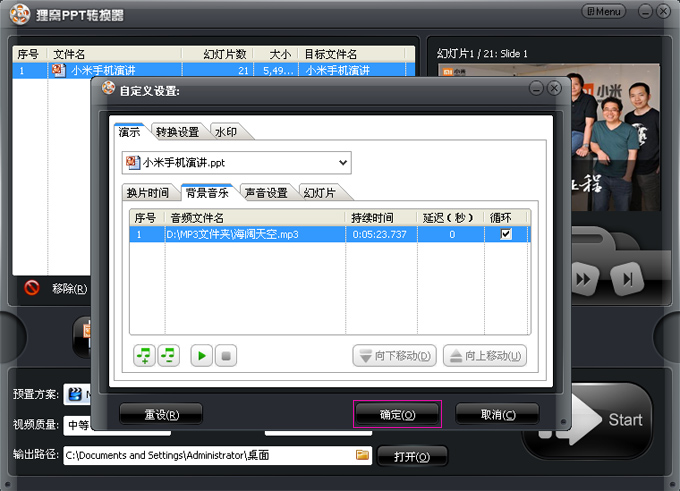Play the selected background music
Viewport: 680px width, 491px height.
click(x=201, y=355)
